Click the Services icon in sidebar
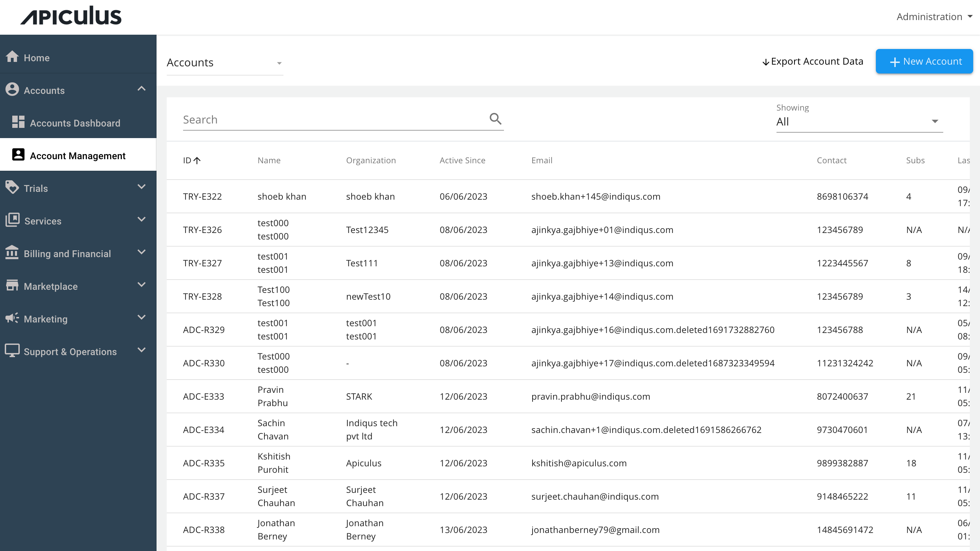The height and width of the screenshot is (551, 980). [x=13, y=220]
